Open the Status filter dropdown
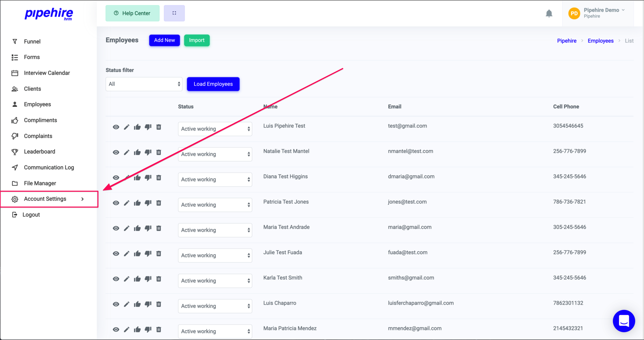Screen dimensions: 644x340 coord(144,84)
